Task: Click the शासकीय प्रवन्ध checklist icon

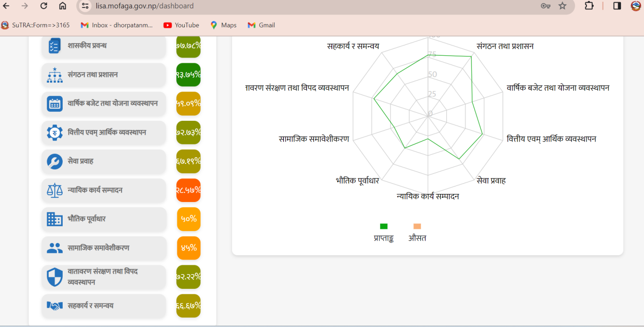Action: click(55, 46)
